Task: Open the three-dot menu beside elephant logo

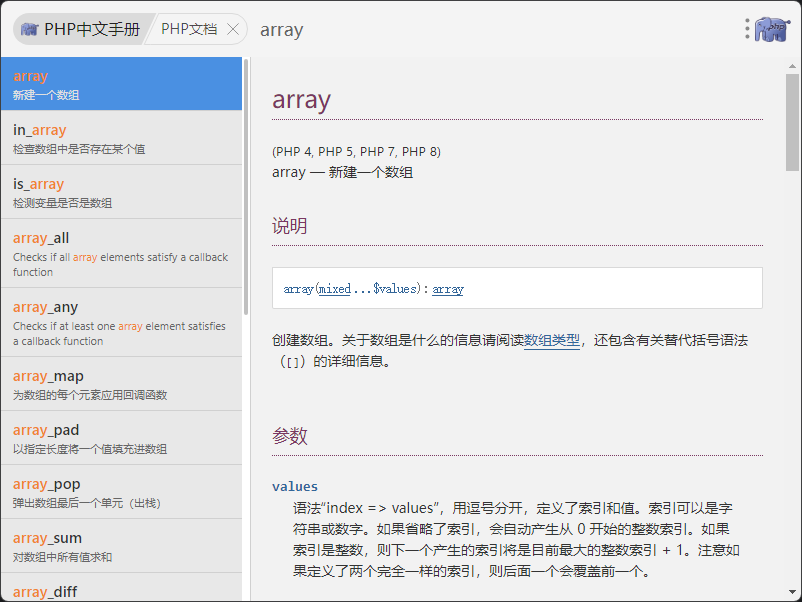Action: (x=747, y=29)
